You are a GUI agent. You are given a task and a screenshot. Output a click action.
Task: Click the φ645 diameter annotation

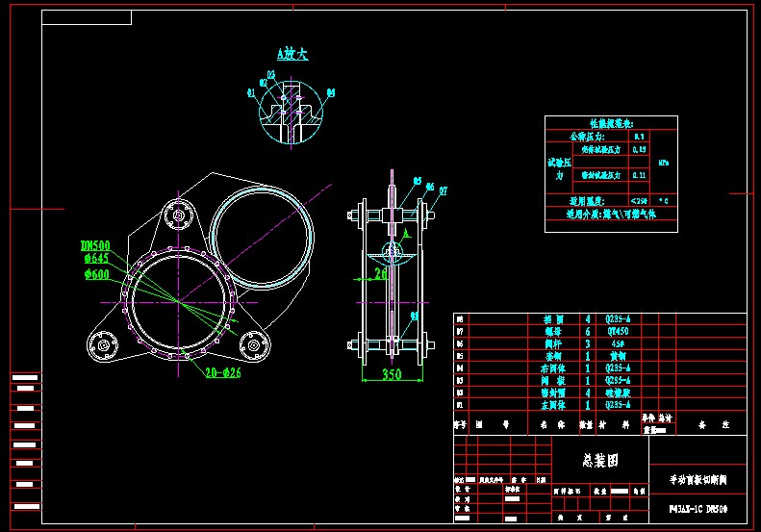[94, 259]
